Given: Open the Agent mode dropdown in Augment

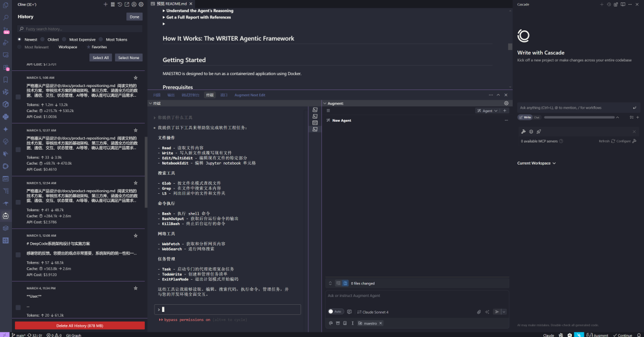Looking at the screenshot, I should (488, 110).
